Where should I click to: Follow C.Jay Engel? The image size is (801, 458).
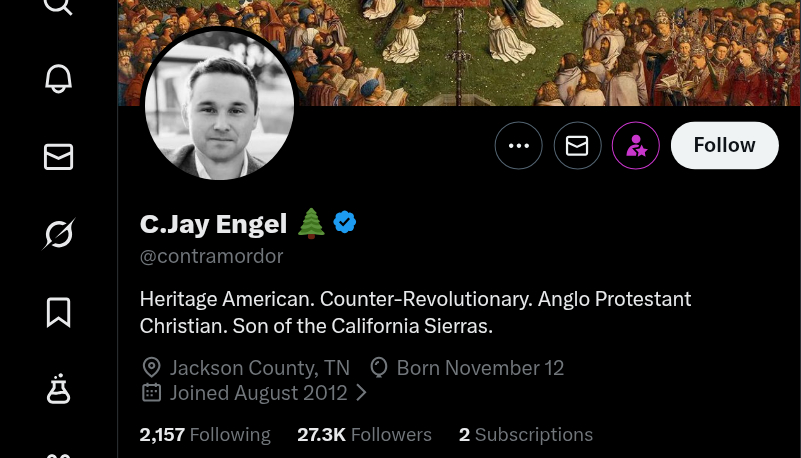pyautogui.click(x=724, y=146)
